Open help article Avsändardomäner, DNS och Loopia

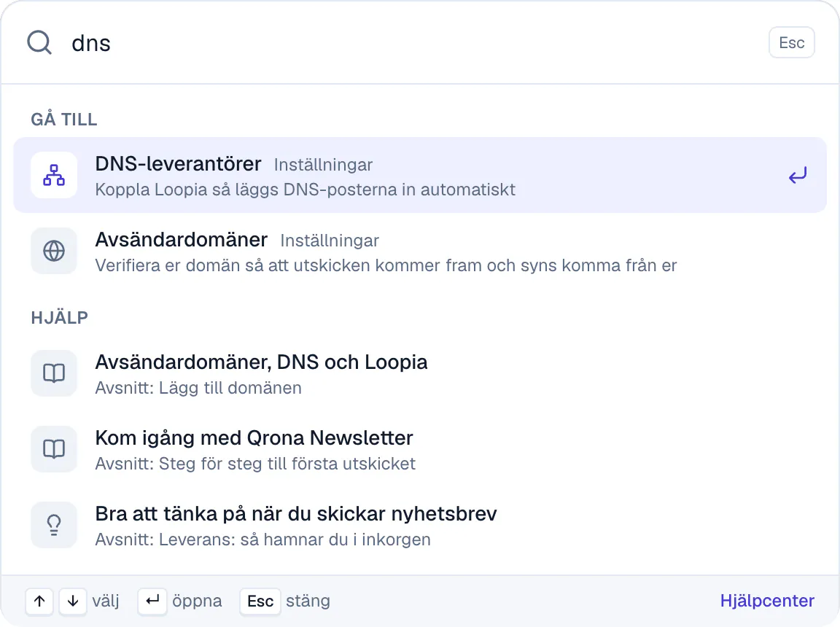420,373
